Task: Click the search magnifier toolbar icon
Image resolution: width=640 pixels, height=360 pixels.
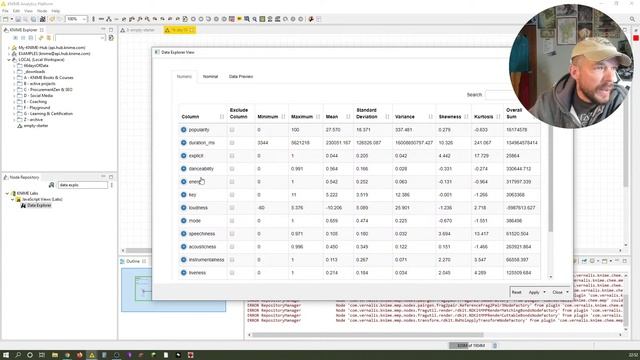Action: (255, 19)
